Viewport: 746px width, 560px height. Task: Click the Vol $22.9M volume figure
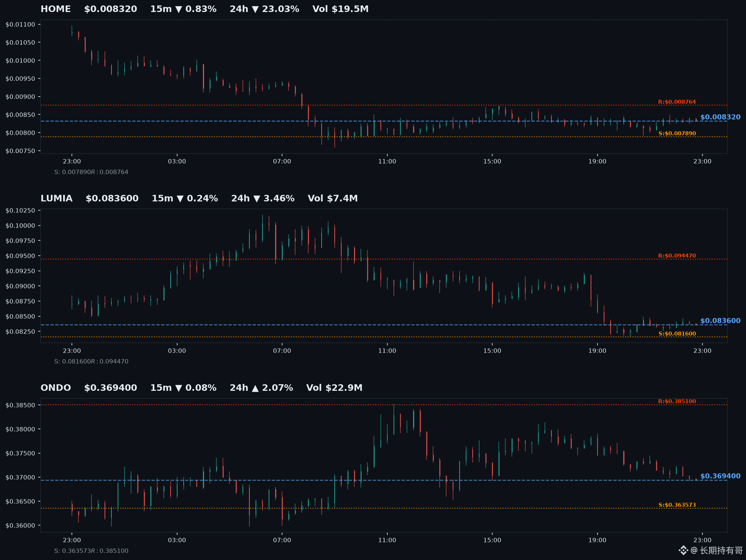tap(334, 388)
